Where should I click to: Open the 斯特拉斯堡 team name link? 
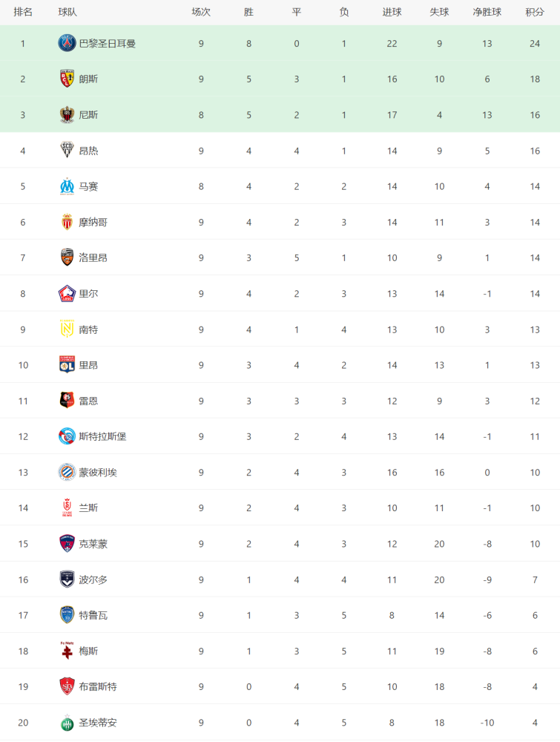pos(102,436)
